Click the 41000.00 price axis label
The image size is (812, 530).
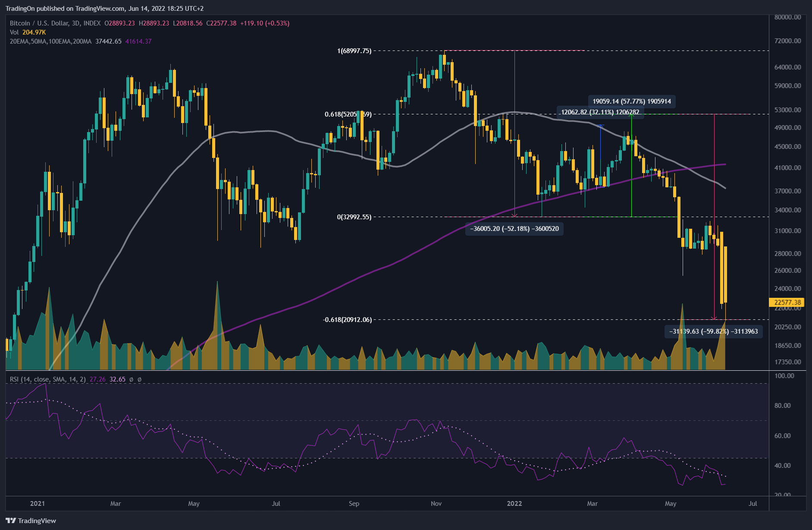pyautogui.click(x=788, y=168)
